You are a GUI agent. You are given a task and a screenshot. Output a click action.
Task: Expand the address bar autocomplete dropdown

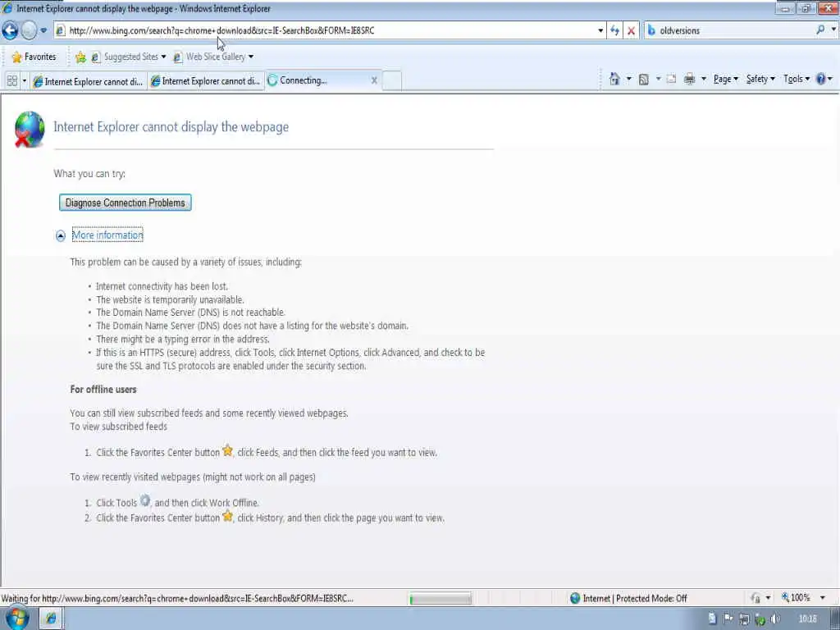(600, 30)
